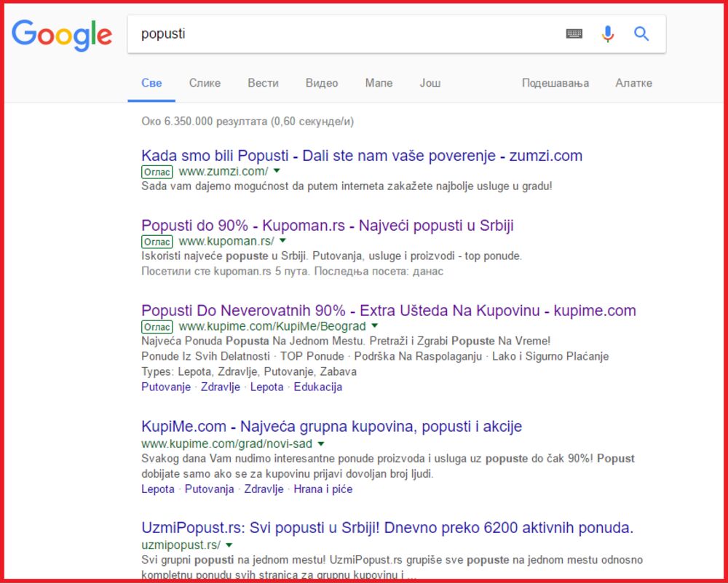
Task: Click the blue magnifier search icon
Action: [x=641, y=33]
